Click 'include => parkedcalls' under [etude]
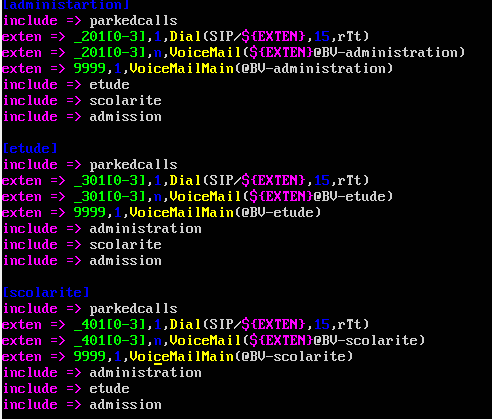 [x=90, y=165]
